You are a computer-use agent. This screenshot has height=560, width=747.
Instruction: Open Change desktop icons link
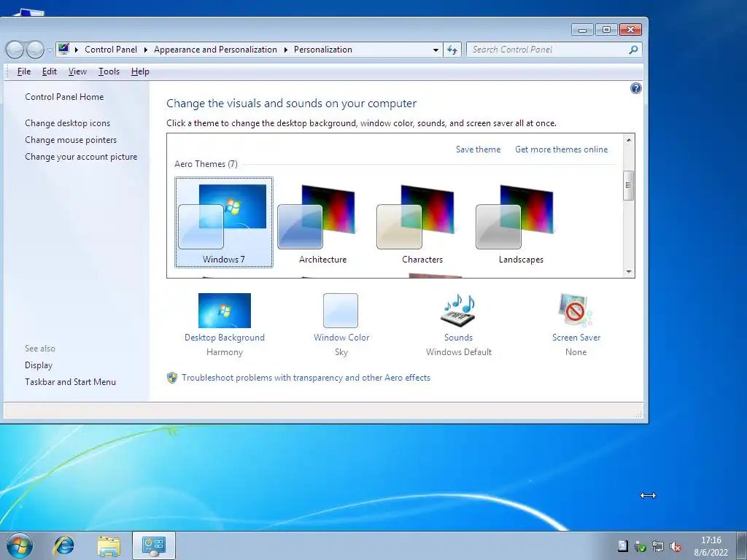pos(67,122)
